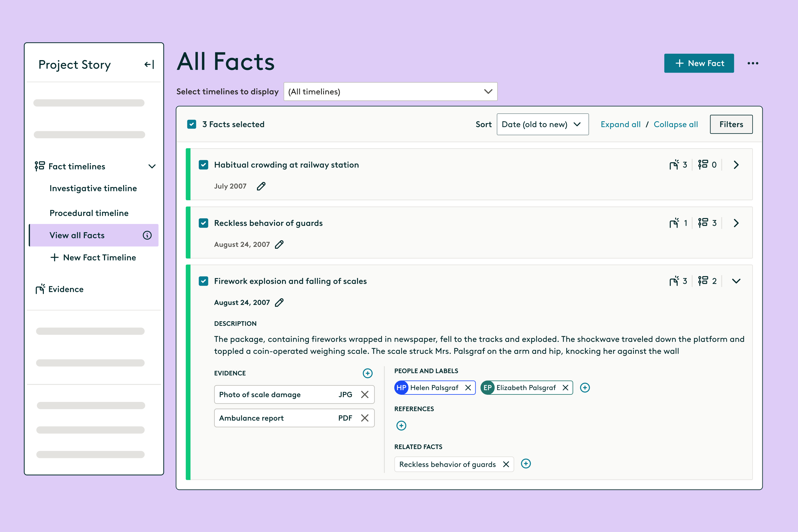Add a person label to Firework explosion fact

(585, 388)
